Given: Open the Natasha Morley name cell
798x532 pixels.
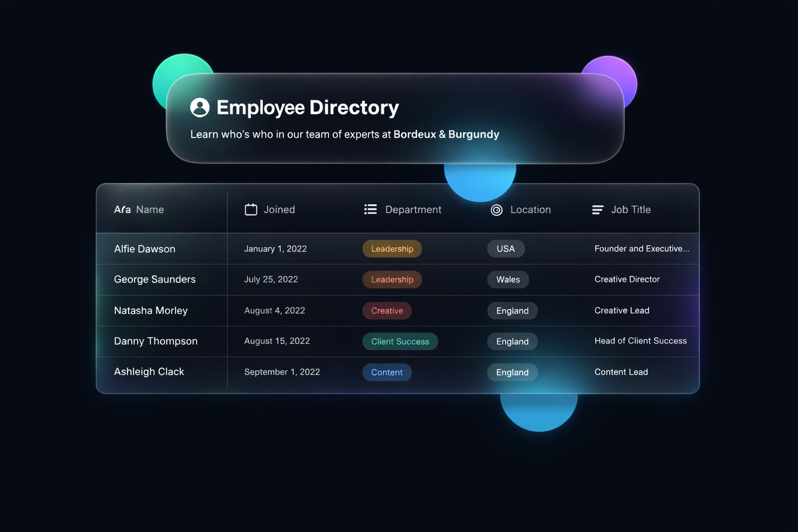Looking at the screenshot, I should click(x=151, y=310).
